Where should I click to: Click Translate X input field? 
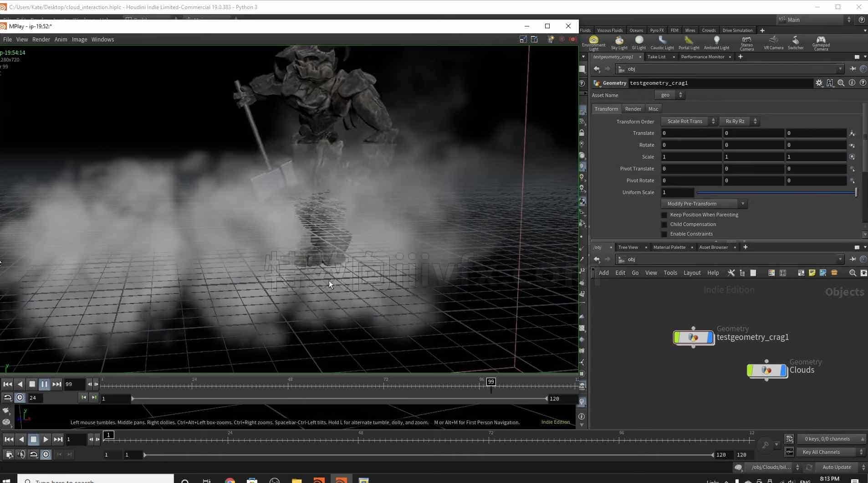pyautogui.click(x=691, y=133)
